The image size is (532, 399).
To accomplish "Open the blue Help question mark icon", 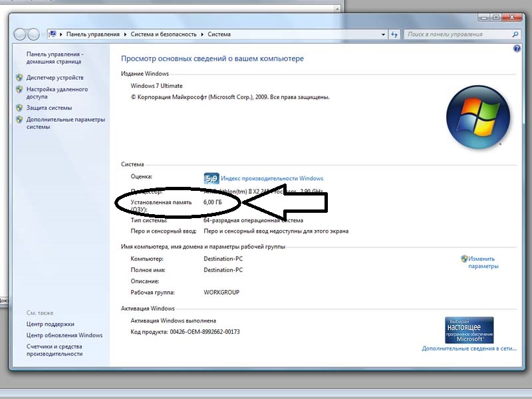I will 517,49.
